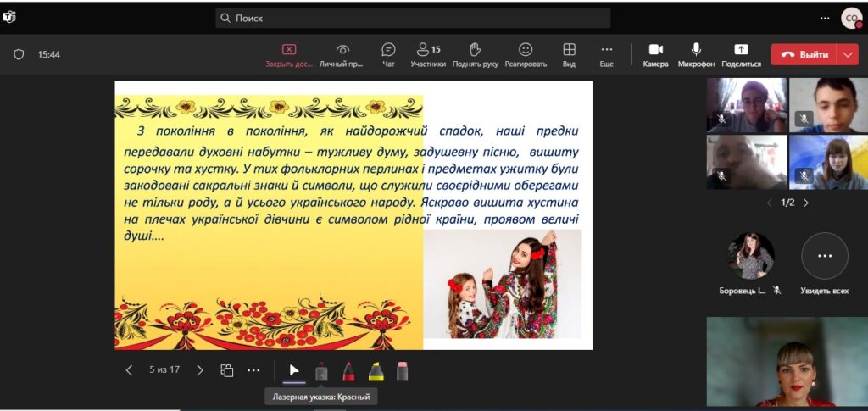Select the red pen annotation tool

pos(348,371)
